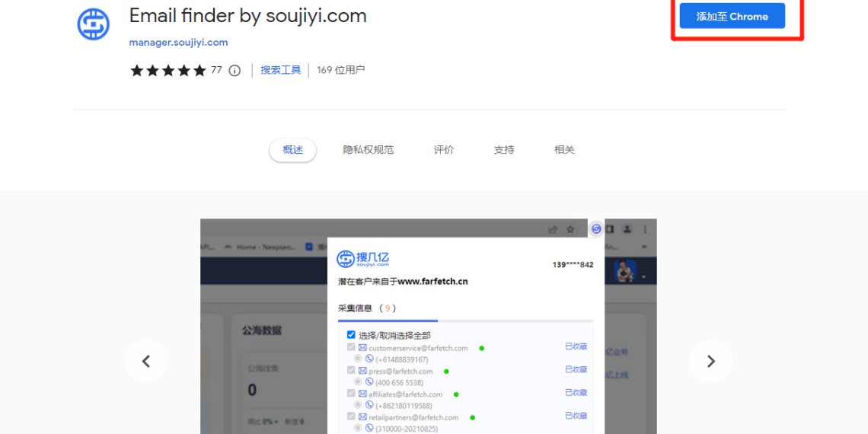Click phone icon beside (400 656 5538)

370,382
